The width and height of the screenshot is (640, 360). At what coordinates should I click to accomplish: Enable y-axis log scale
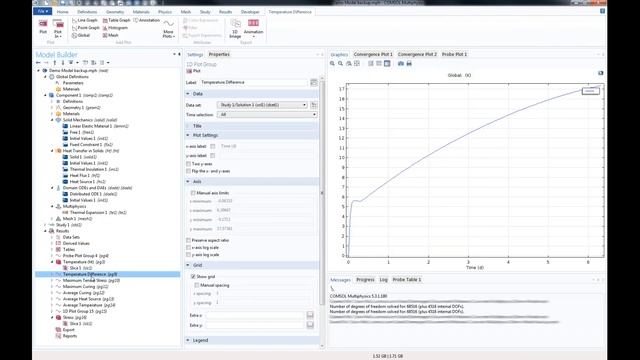[x=188, y=255]
